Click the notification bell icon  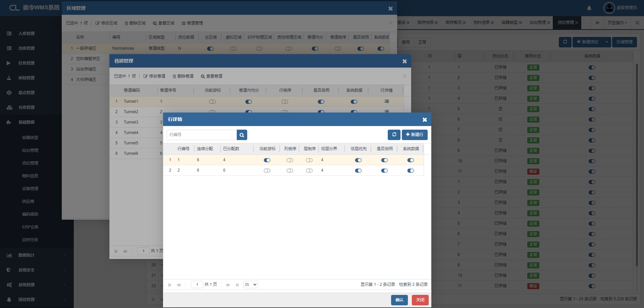point(589,8)
